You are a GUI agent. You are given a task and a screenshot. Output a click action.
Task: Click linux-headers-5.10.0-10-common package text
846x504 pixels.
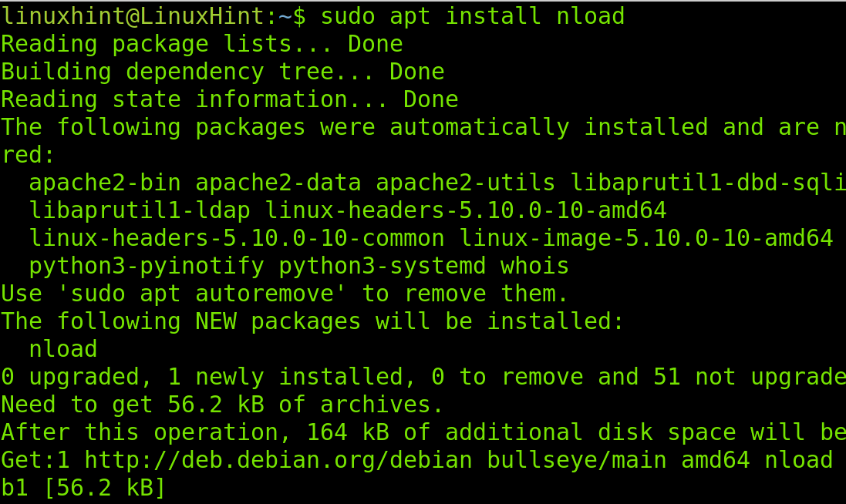pyautogui.click(x=237, y=238)
